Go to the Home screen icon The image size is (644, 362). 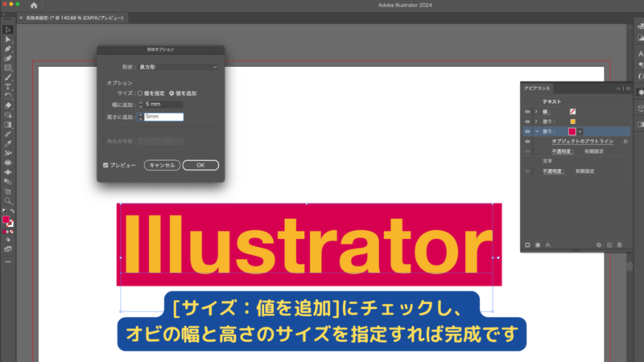coord(34,6)
